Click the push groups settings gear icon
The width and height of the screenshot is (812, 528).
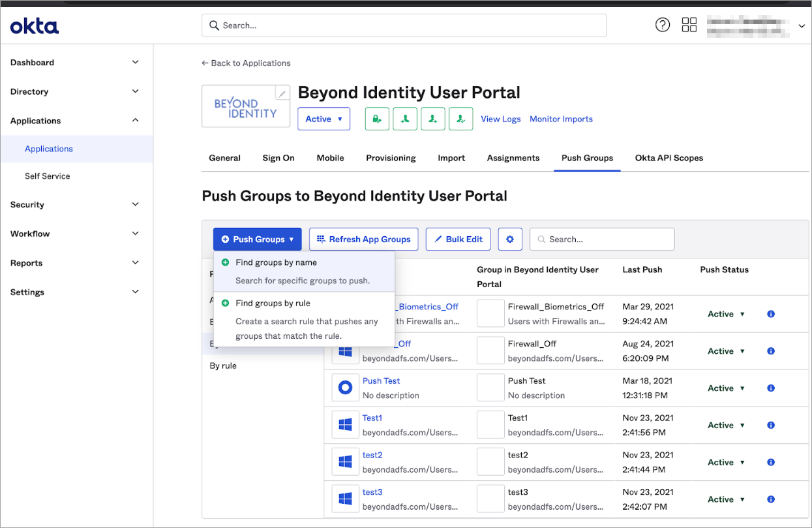tap(510, 240)
